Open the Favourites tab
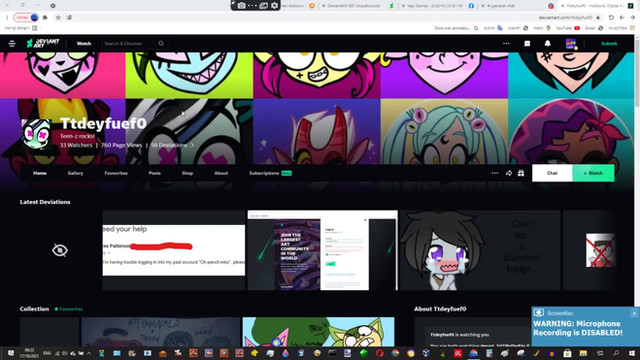 116,173
